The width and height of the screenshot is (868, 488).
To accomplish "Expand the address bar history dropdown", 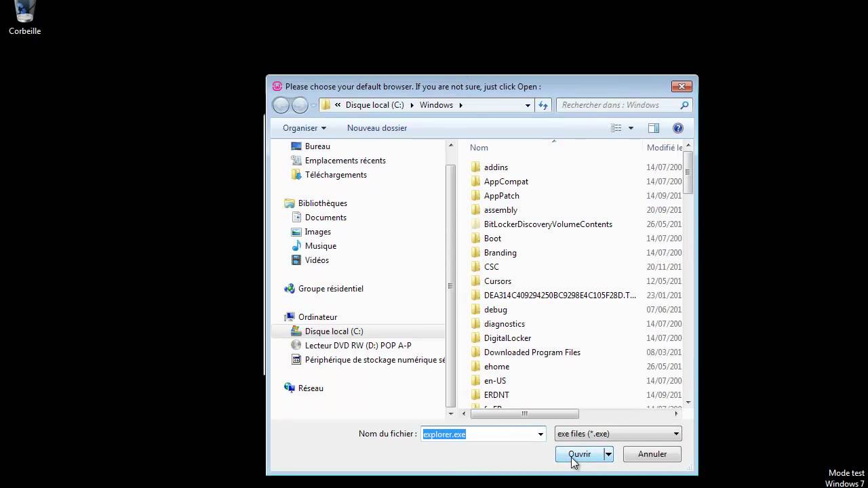I will coord(528,105).
